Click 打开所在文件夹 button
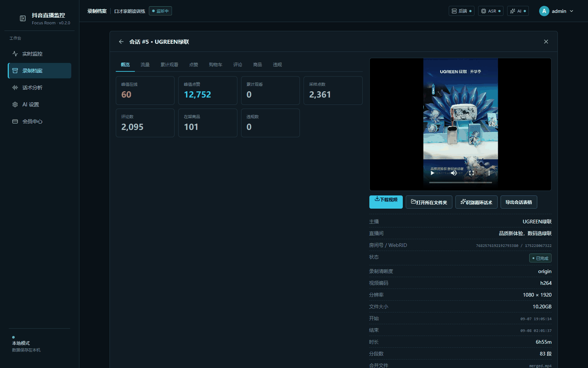The width and height of the screenshot is (588, 368). [x=429, y=202]
